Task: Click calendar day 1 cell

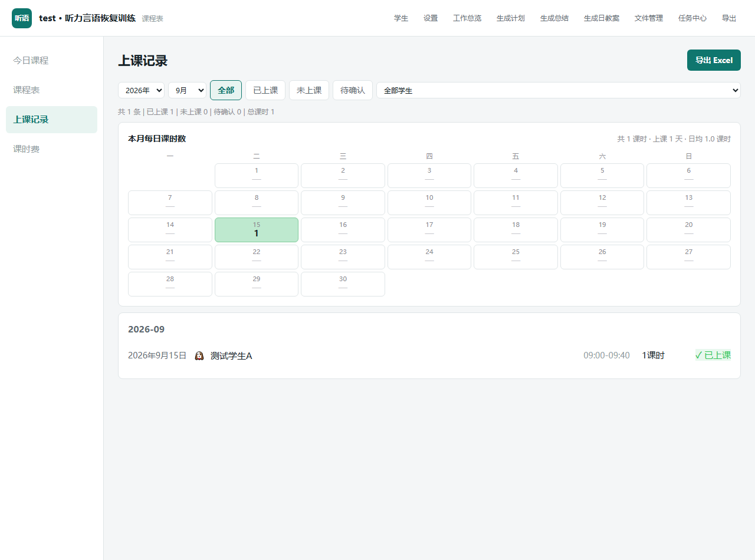Action: tap(257, 176)
